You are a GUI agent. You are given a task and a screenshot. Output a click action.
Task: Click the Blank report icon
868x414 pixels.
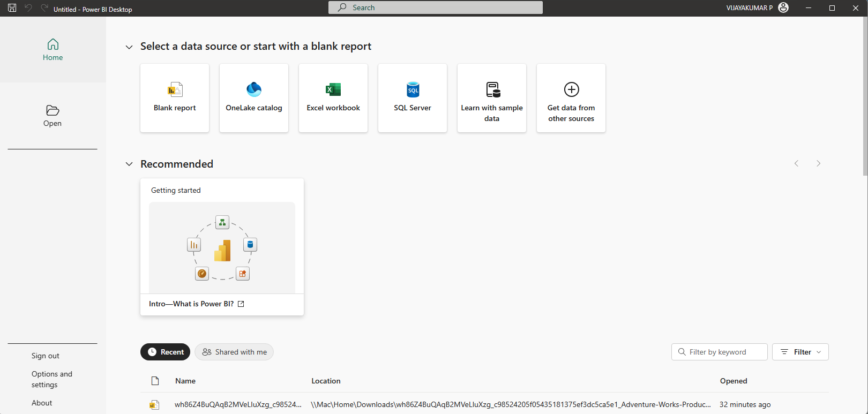click(175, 89)
